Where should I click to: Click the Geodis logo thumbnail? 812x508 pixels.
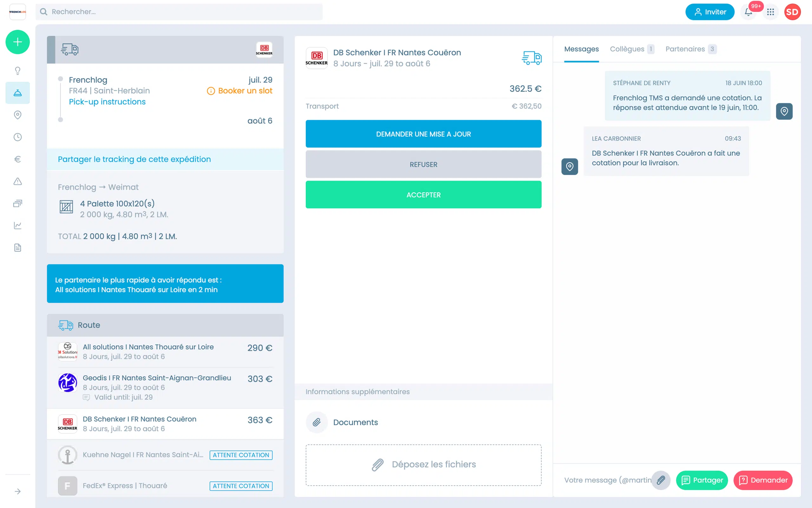(x=68, y=383)
